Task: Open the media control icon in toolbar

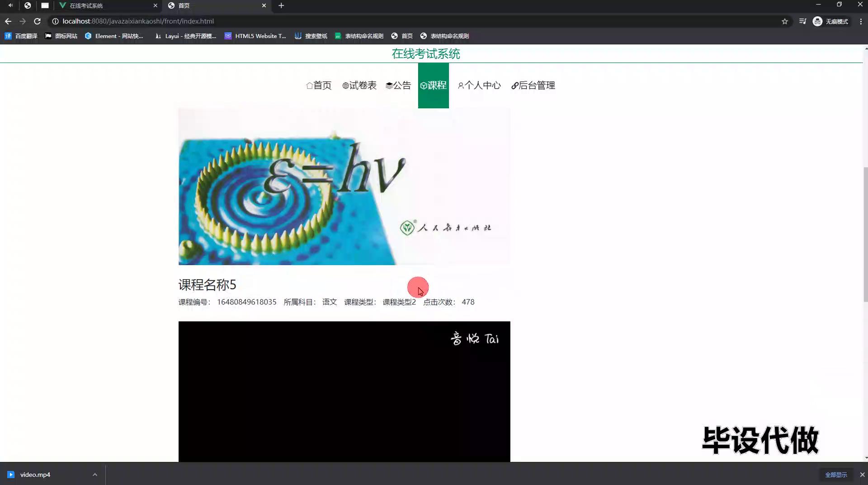Action: point(802,21)
